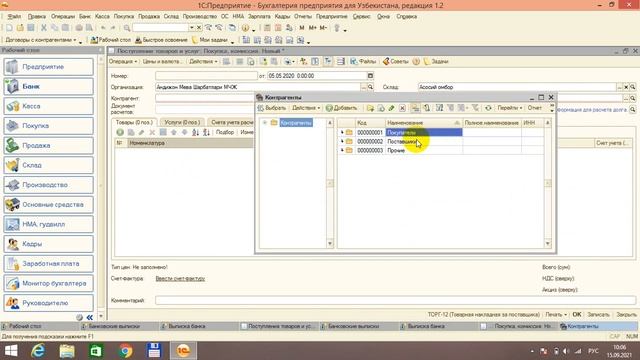Click calendar picker next to date field
The height and width of the screenshot is (360, 640).
[x=370, y=76]
